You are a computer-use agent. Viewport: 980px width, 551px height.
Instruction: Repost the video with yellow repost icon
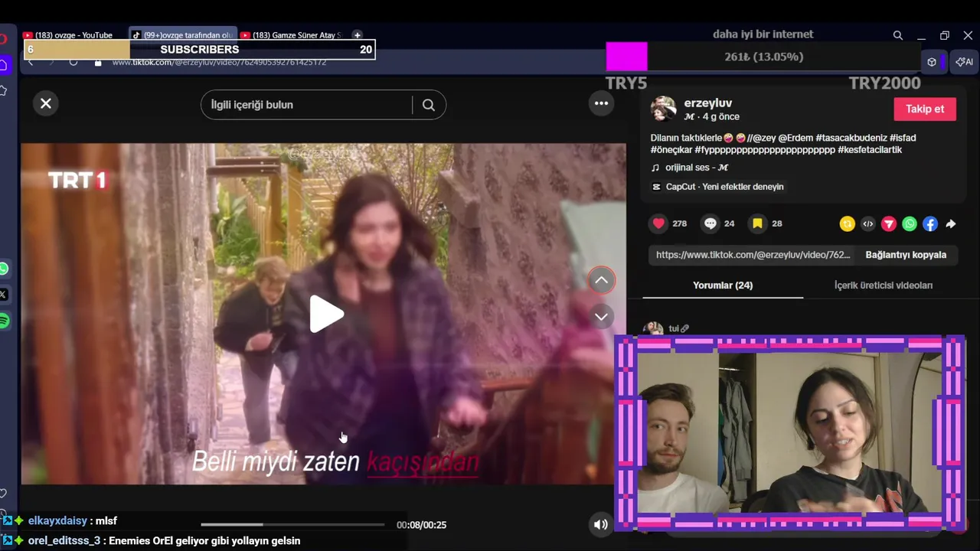click(x=847, y=223)
